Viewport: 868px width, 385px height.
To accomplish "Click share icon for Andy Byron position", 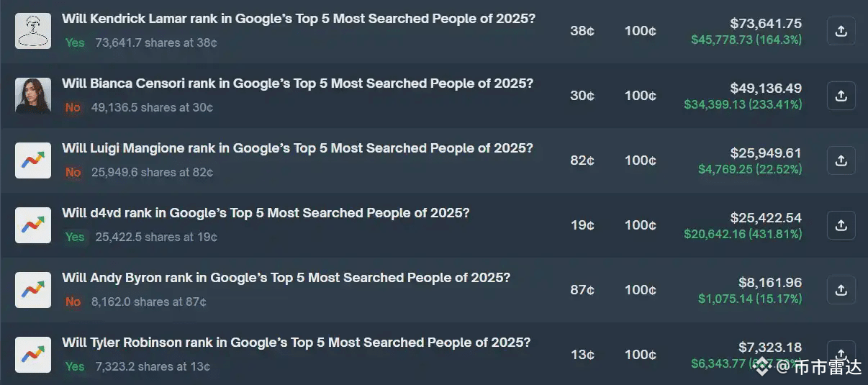I will (x=841, y=290).
